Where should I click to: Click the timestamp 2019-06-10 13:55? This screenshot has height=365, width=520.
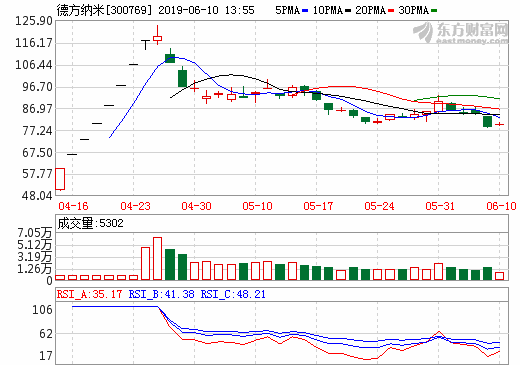point(206,10)
